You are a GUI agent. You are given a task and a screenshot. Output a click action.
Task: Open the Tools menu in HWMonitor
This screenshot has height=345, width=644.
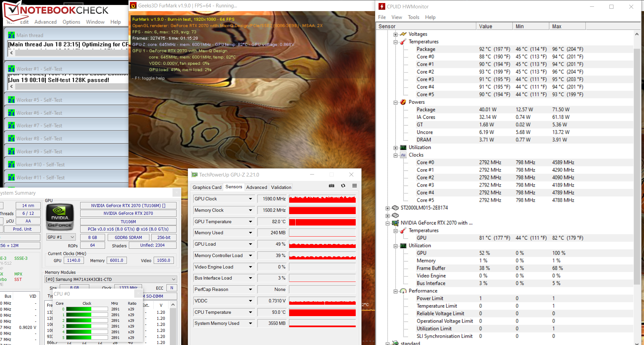[x=413, y=17]
